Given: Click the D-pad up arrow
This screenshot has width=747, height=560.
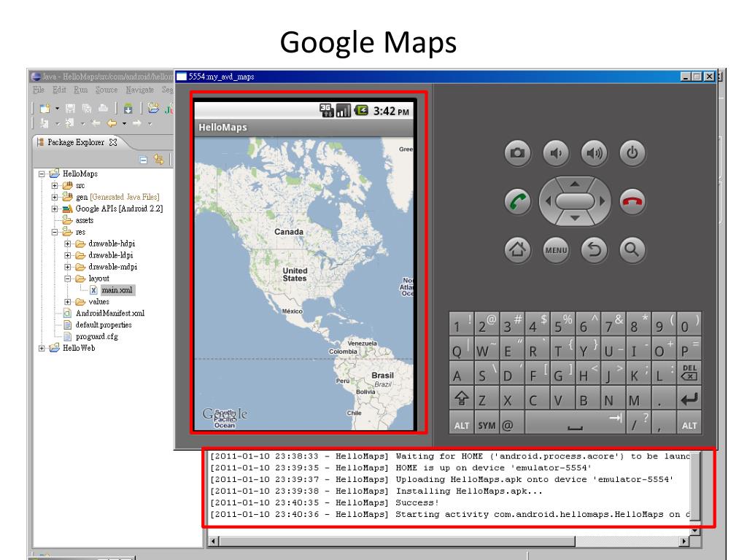Looking at the screenshot, I should (575, 184).
